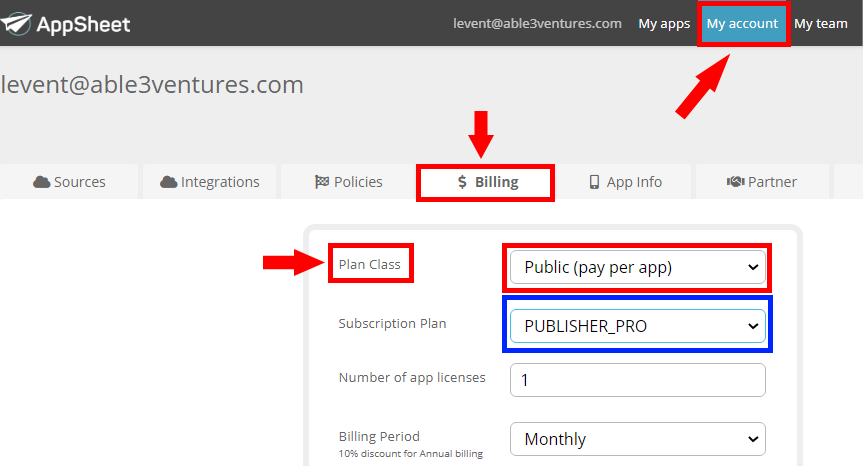Click the AppSheet brand name text
Screen dimensions: 863x466
[x=83, y=24]
